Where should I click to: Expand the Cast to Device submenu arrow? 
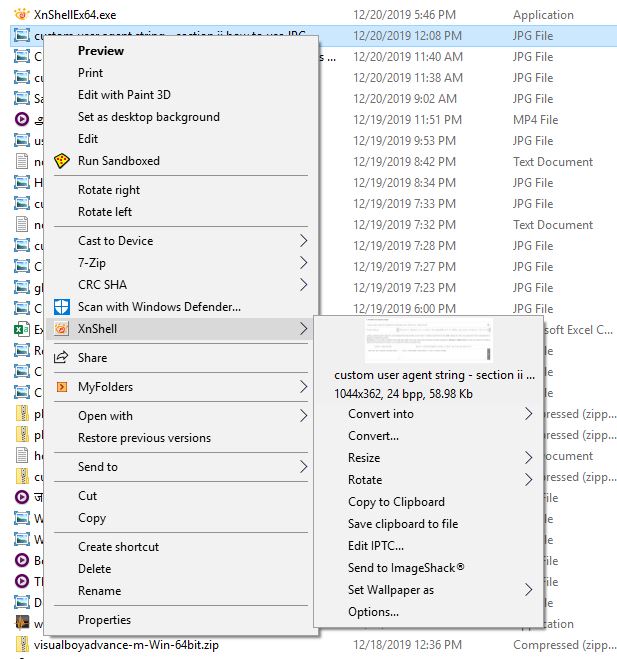tap(303, 241)
